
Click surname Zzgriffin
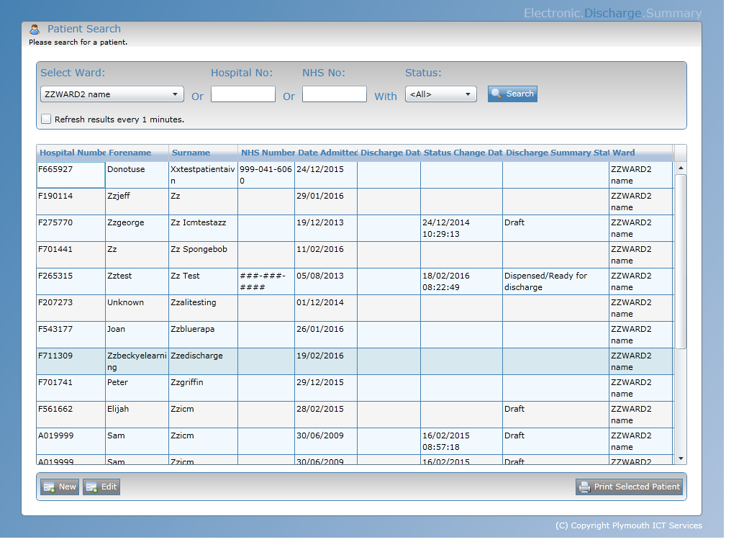coord(187,382)
